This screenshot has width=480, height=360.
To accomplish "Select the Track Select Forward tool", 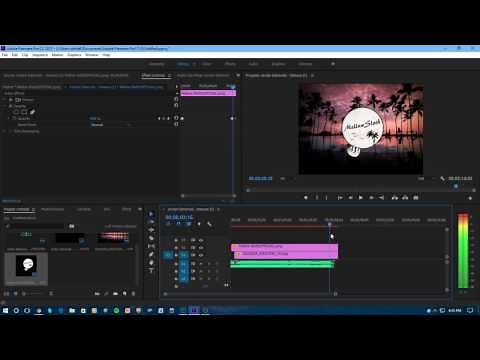I will click(151, 222).
